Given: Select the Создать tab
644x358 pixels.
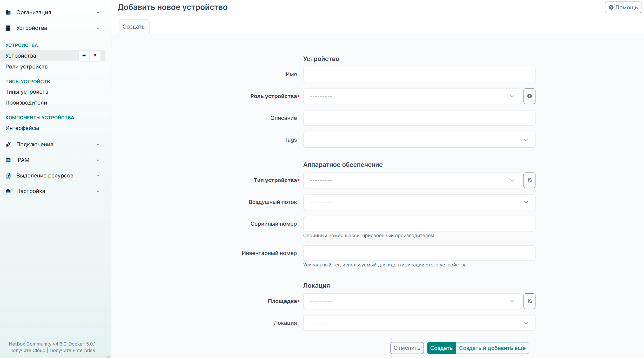Looking at the screenshot, I should pos(133,27).
